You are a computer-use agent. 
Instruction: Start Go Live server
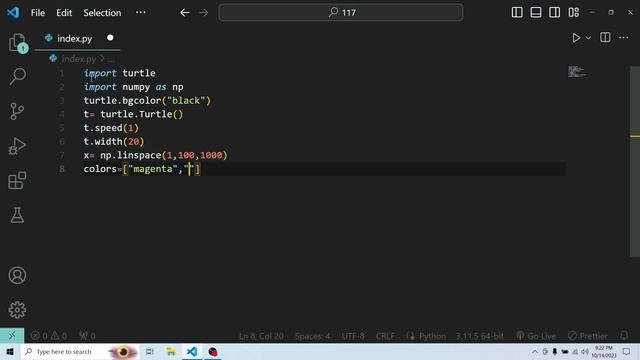[536, 336]
